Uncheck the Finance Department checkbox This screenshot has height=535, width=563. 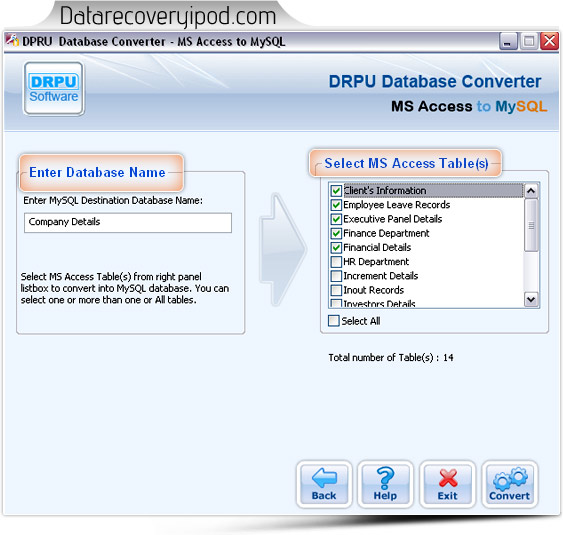point(336,233)
